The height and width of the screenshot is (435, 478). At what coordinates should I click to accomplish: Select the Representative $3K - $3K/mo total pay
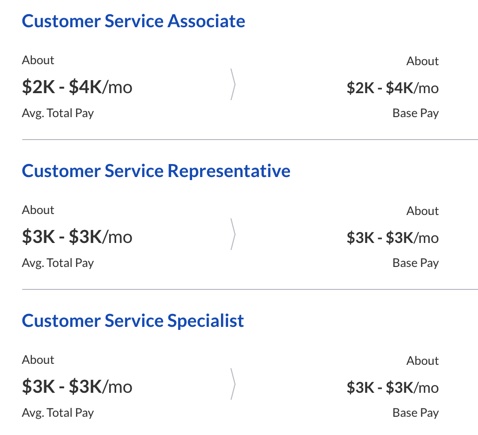pyautogui.click(x=77, y=237)
